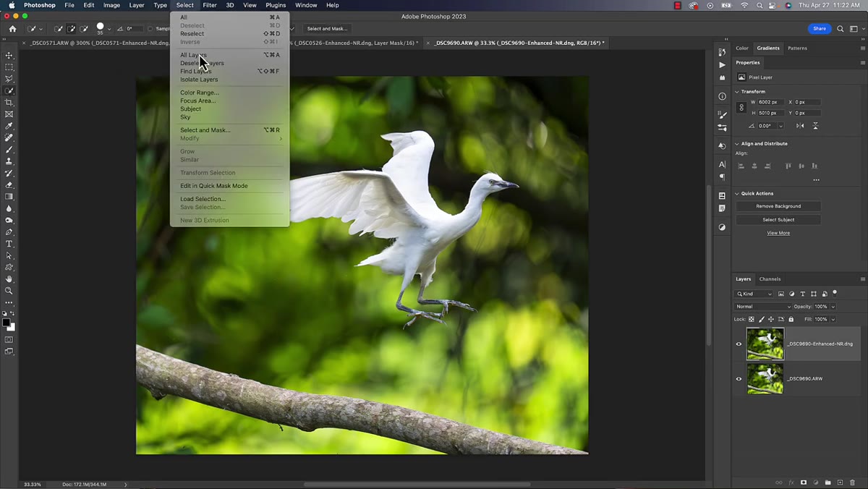Choose Subject in Select menu
Screen dimensions: 868x489
pyautogui.click(x=191, y=109)
